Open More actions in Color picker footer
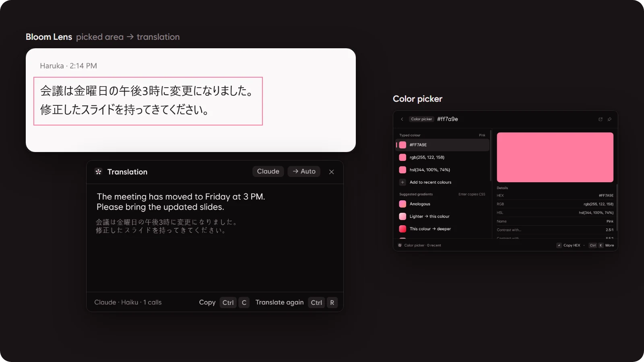The image size is (644, 362). tap(609, 245)
